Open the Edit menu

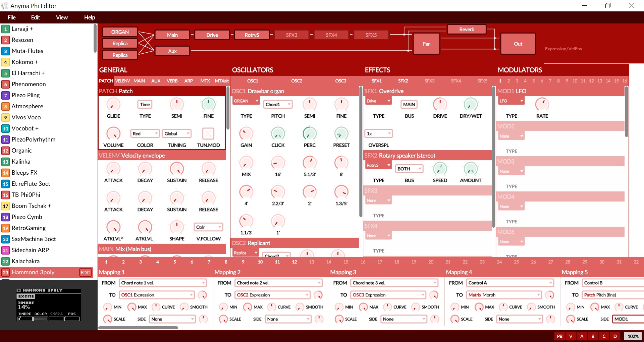[x=36, y=17]
